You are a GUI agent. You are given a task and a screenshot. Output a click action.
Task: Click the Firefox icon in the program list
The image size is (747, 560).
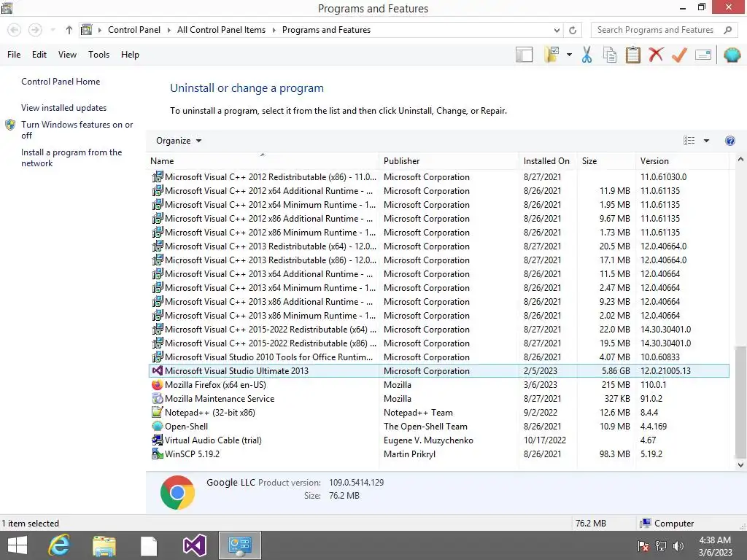pos(158,385)
